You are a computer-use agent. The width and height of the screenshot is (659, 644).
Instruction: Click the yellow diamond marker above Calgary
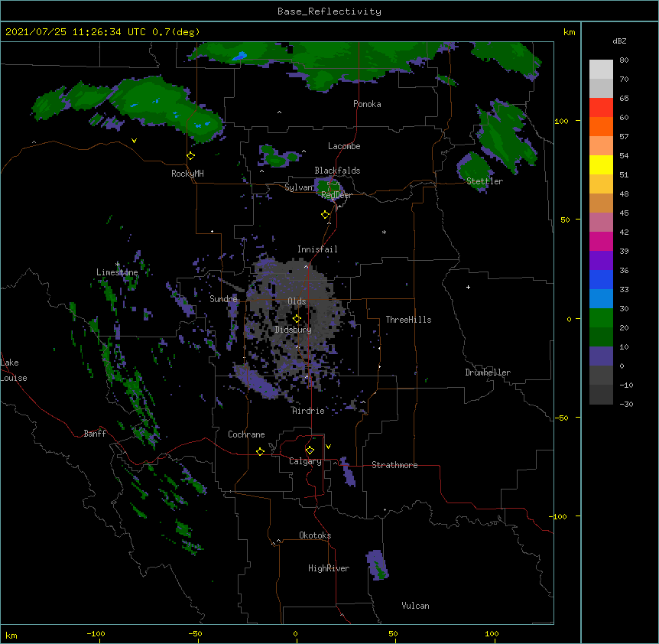[x=310, y=450]
